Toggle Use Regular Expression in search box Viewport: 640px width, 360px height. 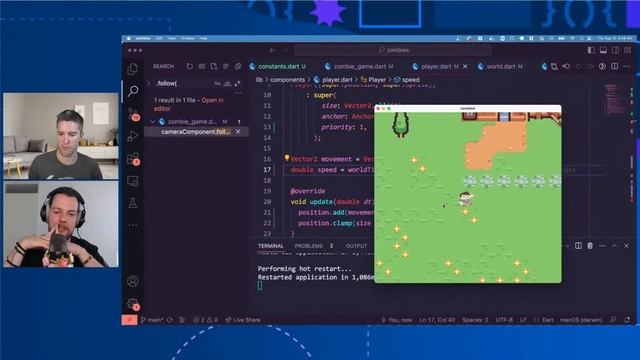pos(237,83)
